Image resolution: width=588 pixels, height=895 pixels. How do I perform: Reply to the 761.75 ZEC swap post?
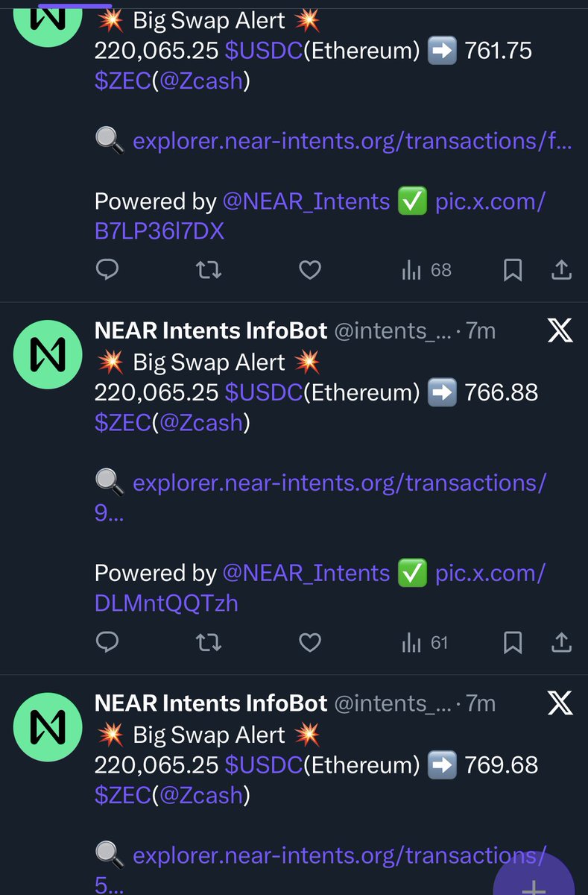pos(108,270)
